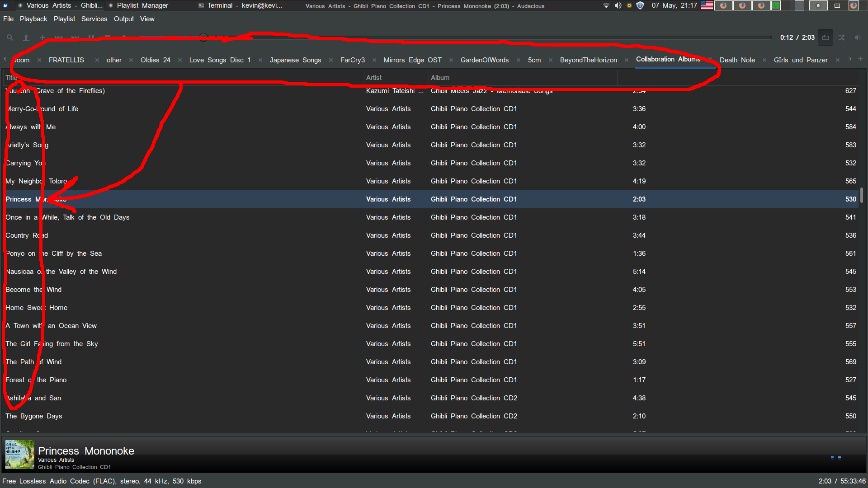Viewport: 868px width, 488px height.
Task: Close the Love Songs Disc 1 tab
Action: (260, 60)
